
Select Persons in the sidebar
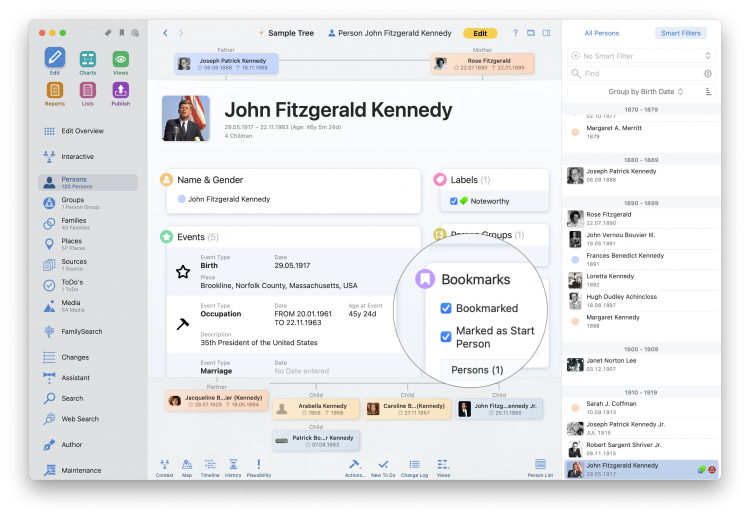(x=88, y=182)
